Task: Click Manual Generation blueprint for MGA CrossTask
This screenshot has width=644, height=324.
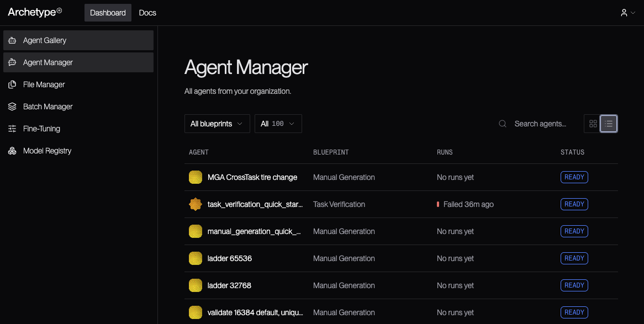Action: [344, 177]
